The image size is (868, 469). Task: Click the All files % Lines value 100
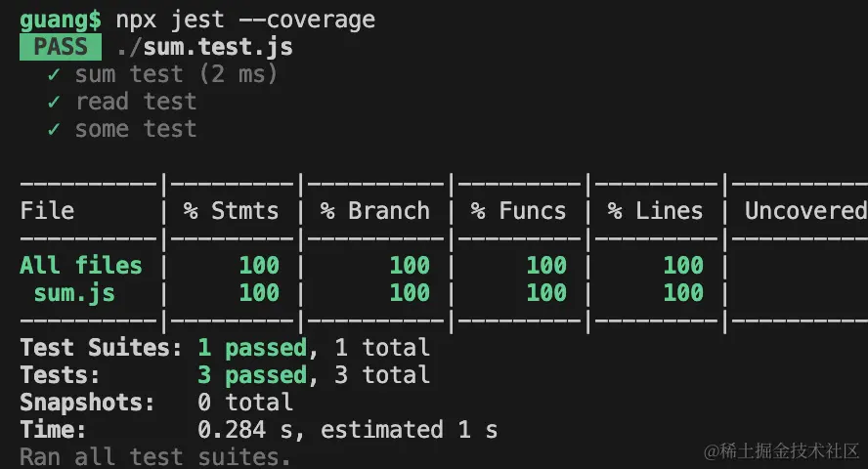[x=683, y=266]
